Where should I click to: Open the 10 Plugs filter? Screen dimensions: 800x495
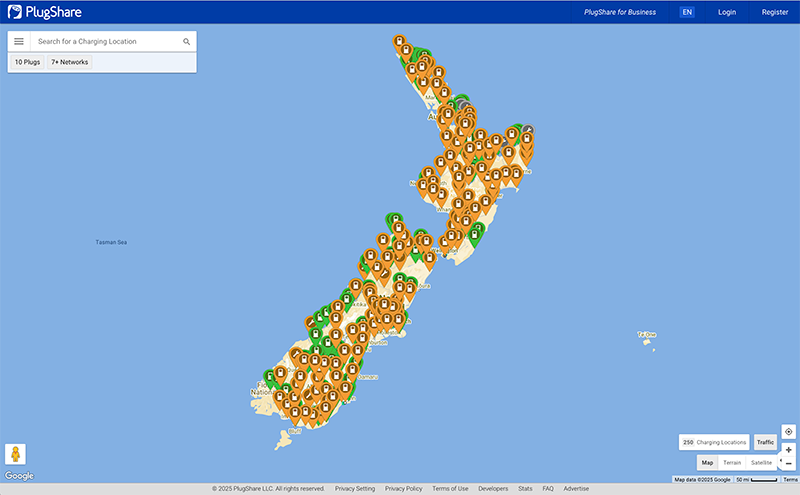coord(27,62)
